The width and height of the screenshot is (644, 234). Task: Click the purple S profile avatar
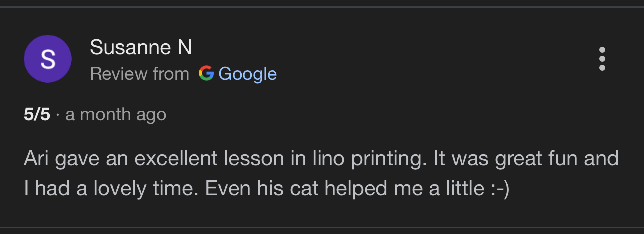click(x=48, y=59)
